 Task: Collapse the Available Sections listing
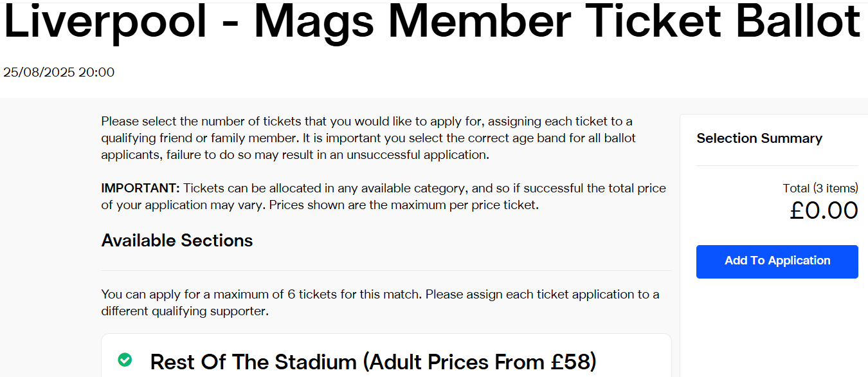[x=177, y=240]
